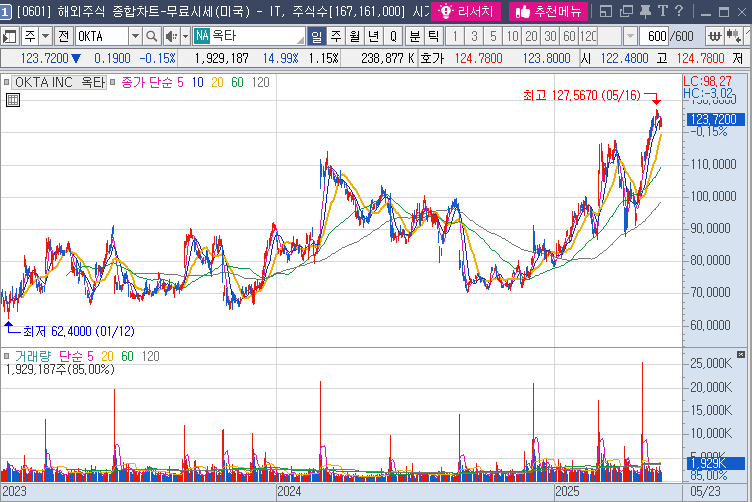Choose the 30 interval button

[551, 36]
